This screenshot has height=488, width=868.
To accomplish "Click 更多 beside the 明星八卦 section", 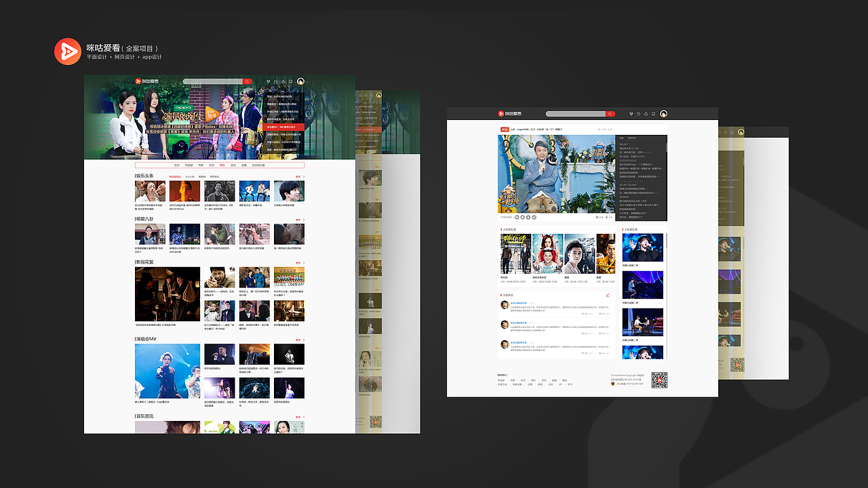I will pyautogui.click(x=300, y=220).
